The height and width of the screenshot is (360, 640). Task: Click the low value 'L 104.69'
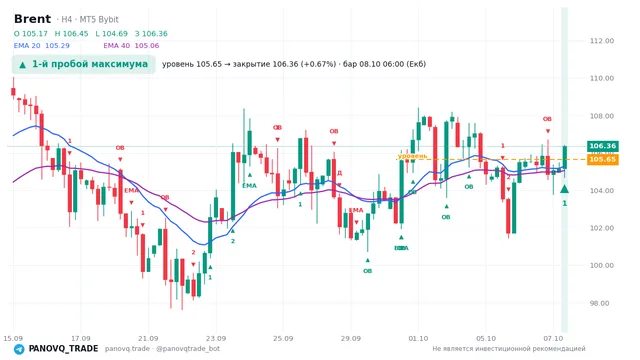point(111,34)
